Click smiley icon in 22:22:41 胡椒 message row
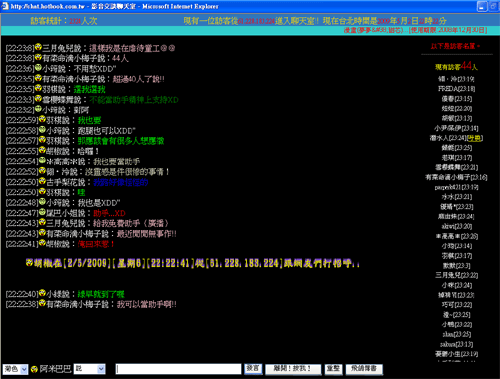The height and width of the screenshot is (379, 500). click(42, 243)
